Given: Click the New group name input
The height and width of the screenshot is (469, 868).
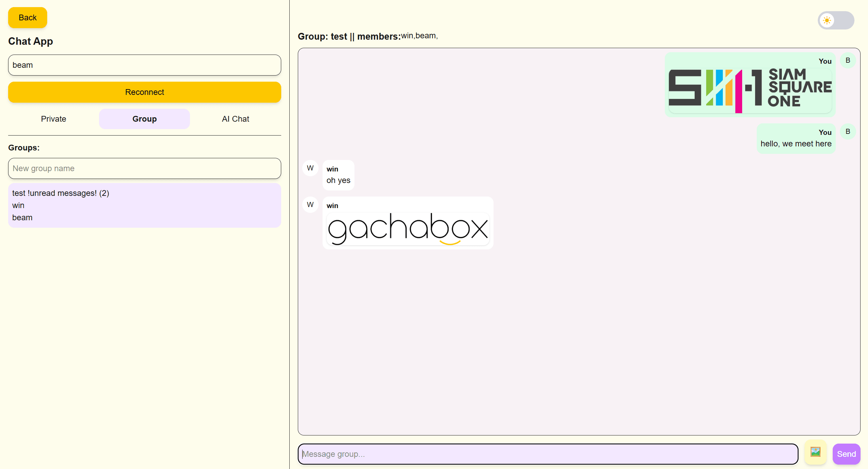Looking at the screenshot, I should click(144, 168).
